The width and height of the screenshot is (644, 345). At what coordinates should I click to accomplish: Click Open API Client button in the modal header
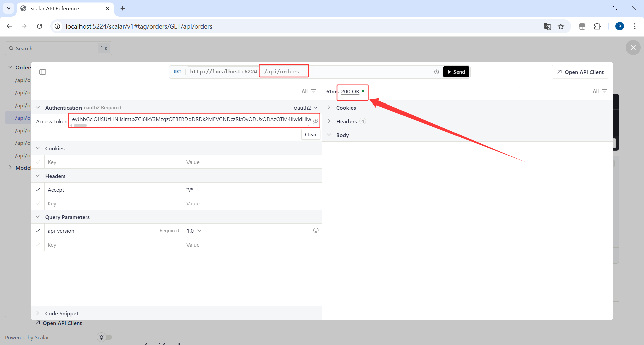point(580,72)
